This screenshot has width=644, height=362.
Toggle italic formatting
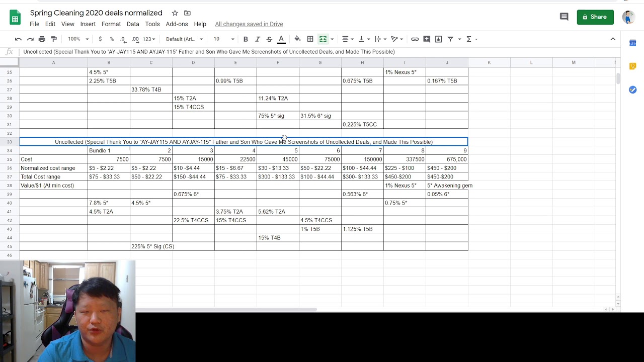point(258,39)
